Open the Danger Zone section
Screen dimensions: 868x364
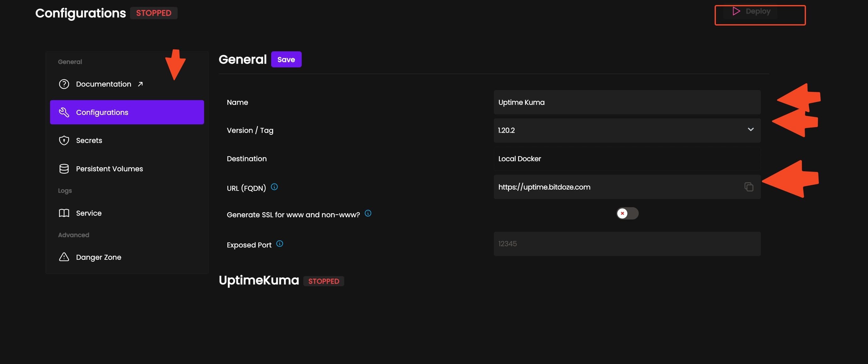99,257
